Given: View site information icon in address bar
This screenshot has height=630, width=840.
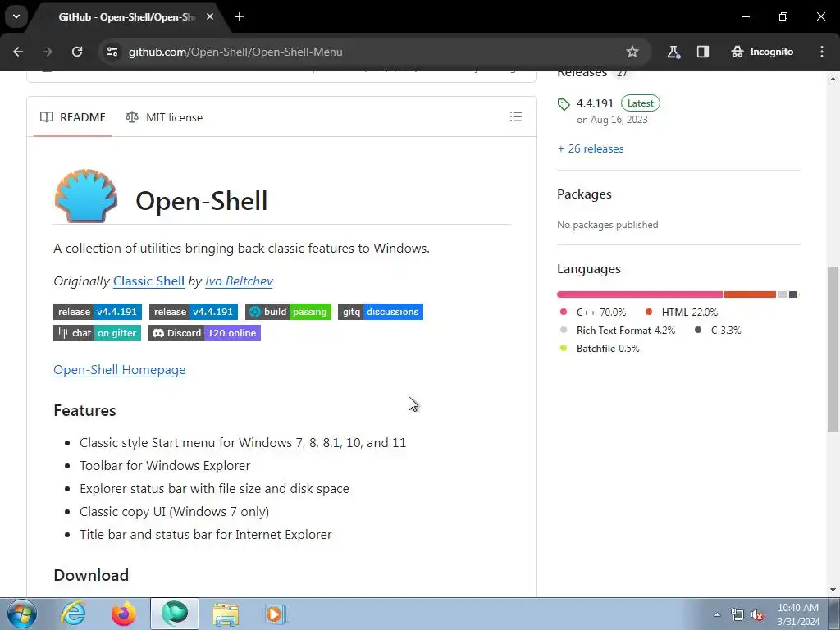Looking at the screenshot, I should pyautogui.click(x=112, y=52).
